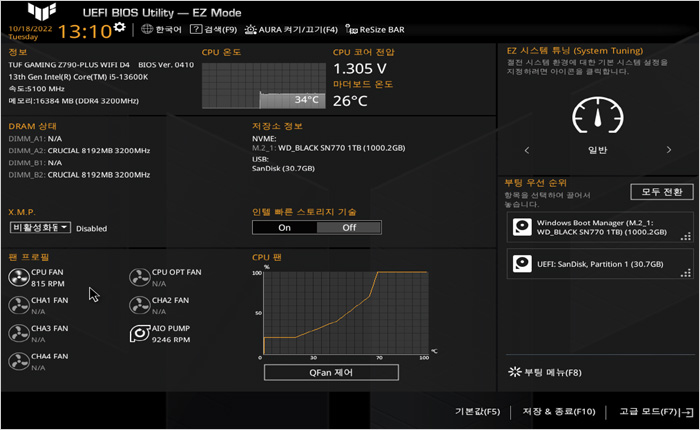The height and width of the screenshot is (430, 700).
Task: Click DIMM_A2 CRUCIAL 8192MB entry
Action: [x=79, y=150]
